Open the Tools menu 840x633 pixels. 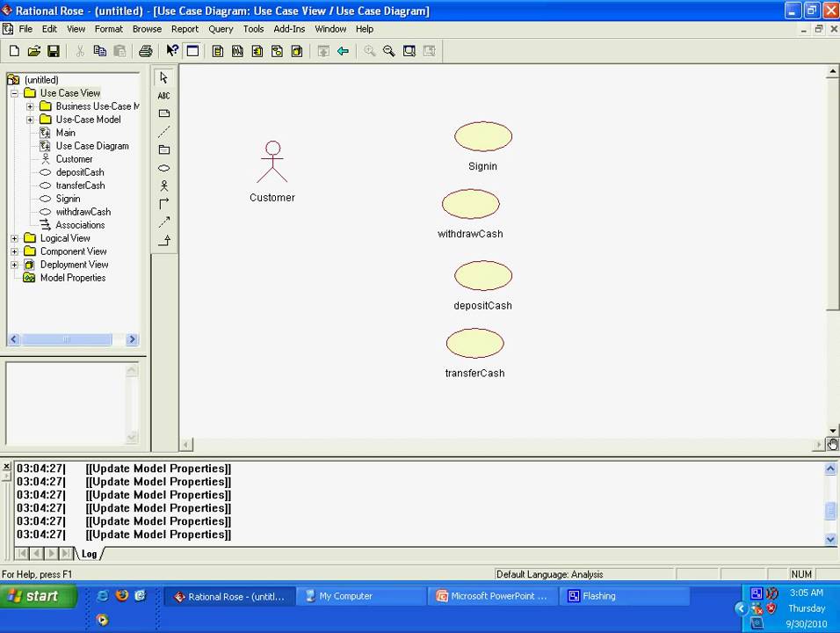pyautogui.click(x=253, y=29)
